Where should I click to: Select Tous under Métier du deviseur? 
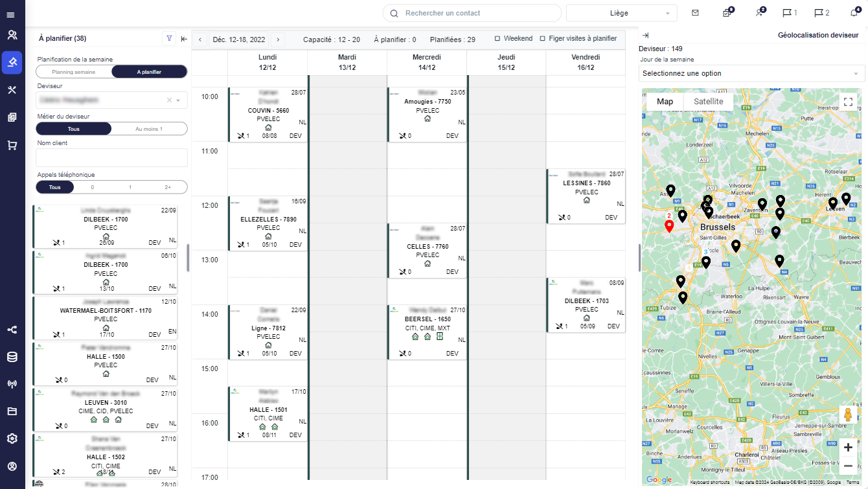(74, 129)
